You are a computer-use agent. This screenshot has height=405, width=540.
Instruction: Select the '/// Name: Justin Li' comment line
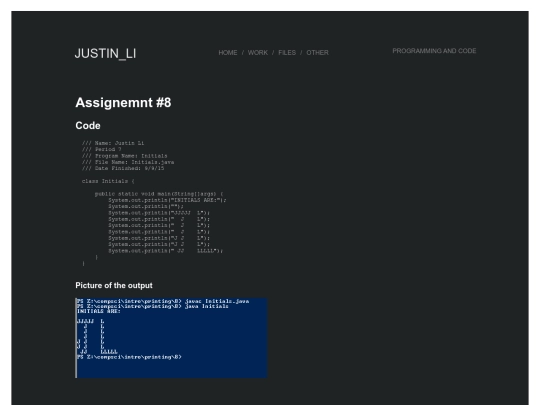click(113, 143)
